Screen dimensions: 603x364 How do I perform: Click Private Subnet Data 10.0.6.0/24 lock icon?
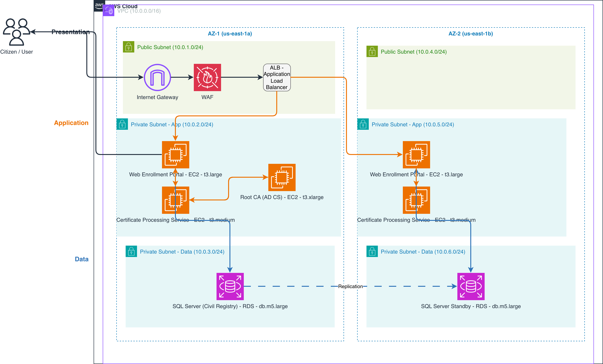click(x=372, y=251)
